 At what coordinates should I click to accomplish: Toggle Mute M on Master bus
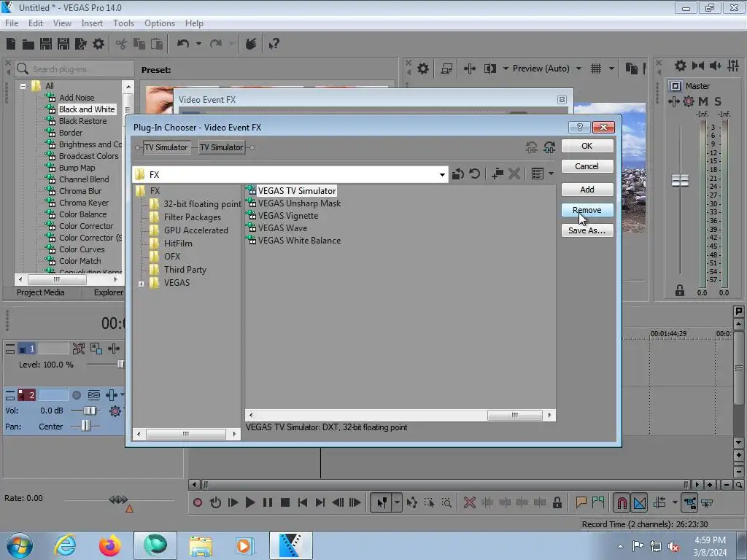(703, 101)
